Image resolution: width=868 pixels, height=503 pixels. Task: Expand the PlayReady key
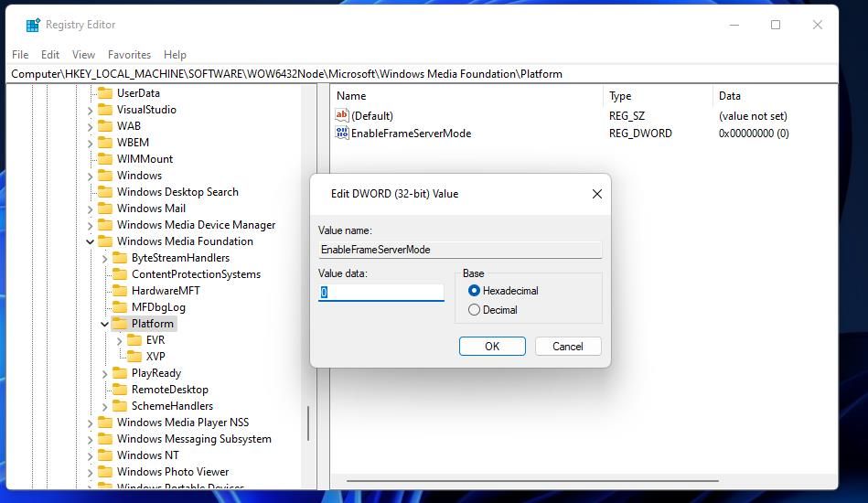pos(104,373)
